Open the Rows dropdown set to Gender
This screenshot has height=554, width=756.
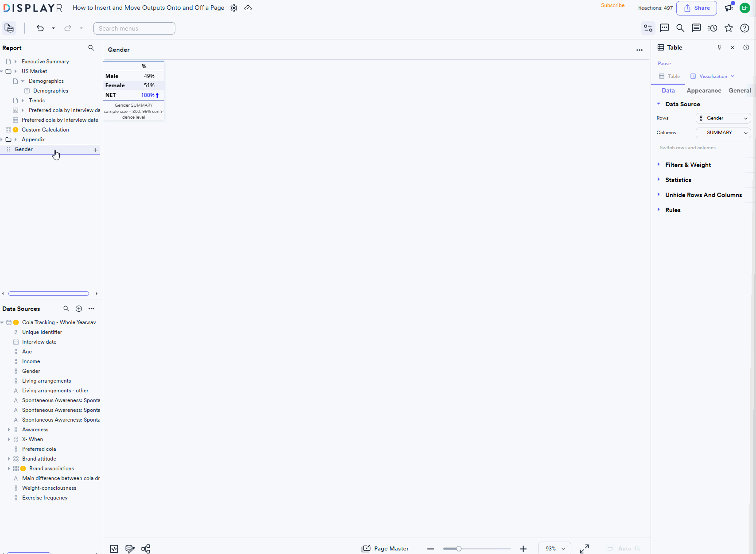tap(723, 118)
